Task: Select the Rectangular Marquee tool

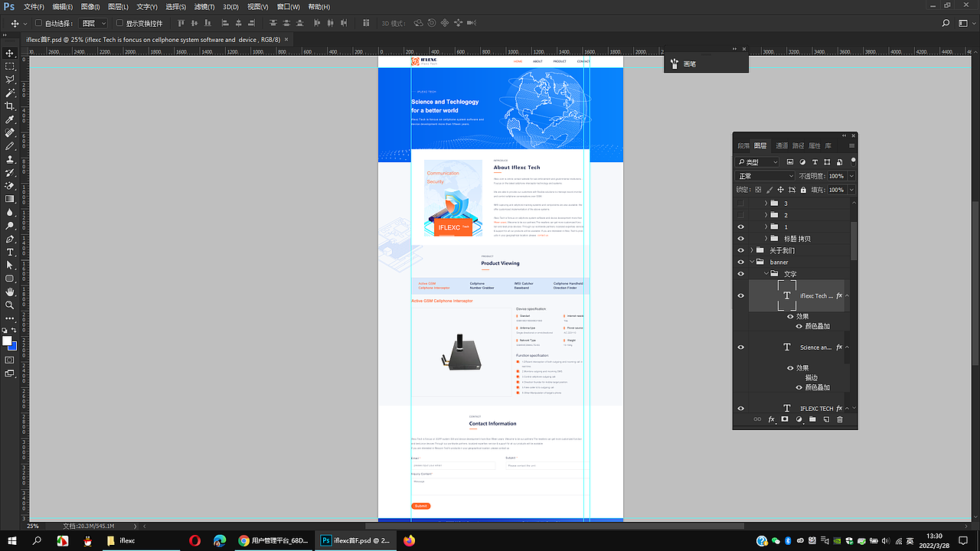Action: point(10,67)
